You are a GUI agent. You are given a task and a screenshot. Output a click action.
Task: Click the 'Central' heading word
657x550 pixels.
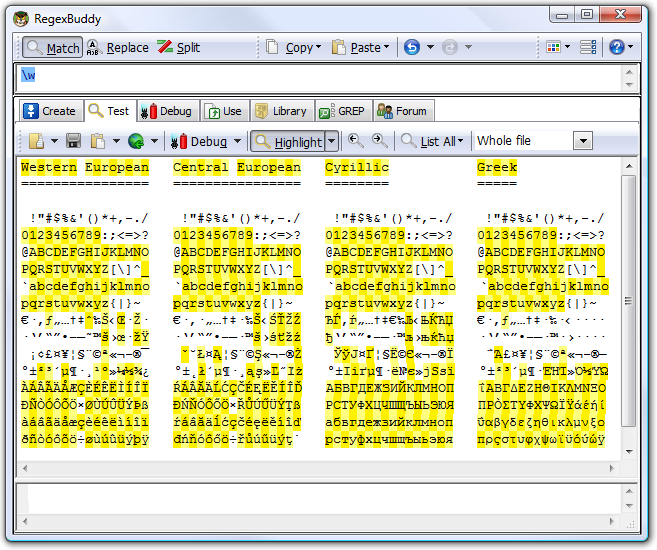[x=201, y=167]
